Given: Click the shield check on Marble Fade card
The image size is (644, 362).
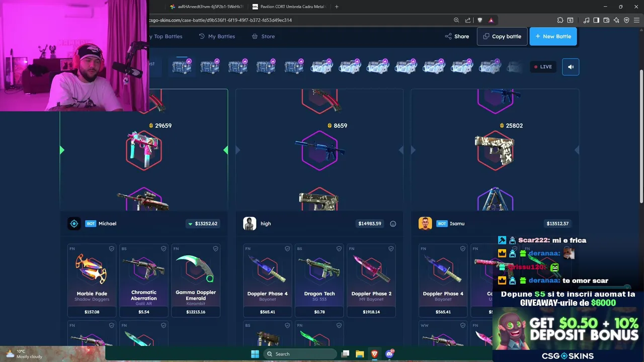Looking at the screenshot, I should coord(112,248).
